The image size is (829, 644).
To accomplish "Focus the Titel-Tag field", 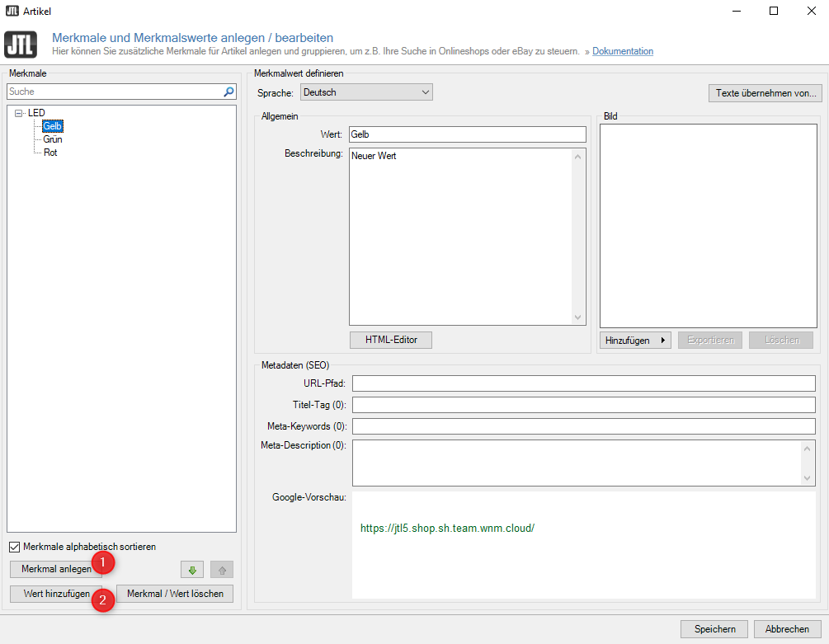I will click(584, 405).
